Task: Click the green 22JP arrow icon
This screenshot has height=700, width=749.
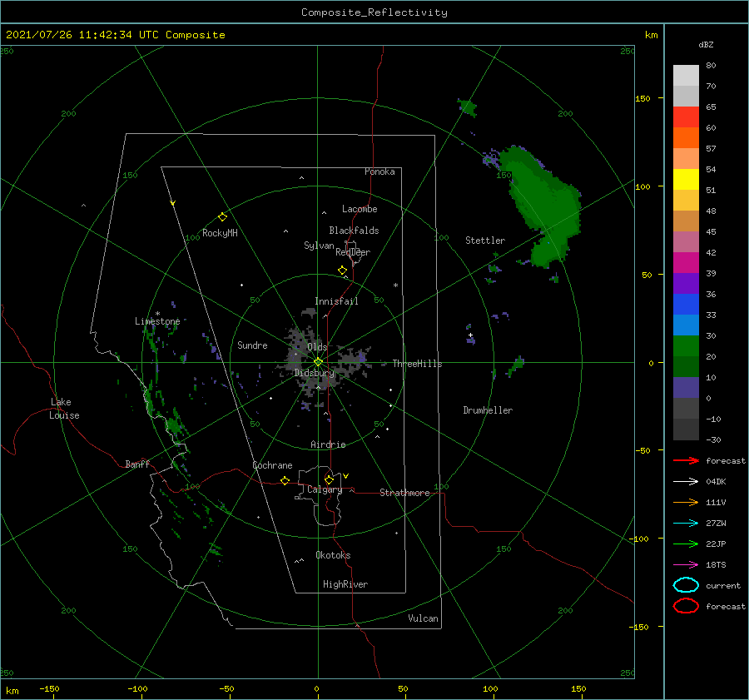Action: pos(686,544)
